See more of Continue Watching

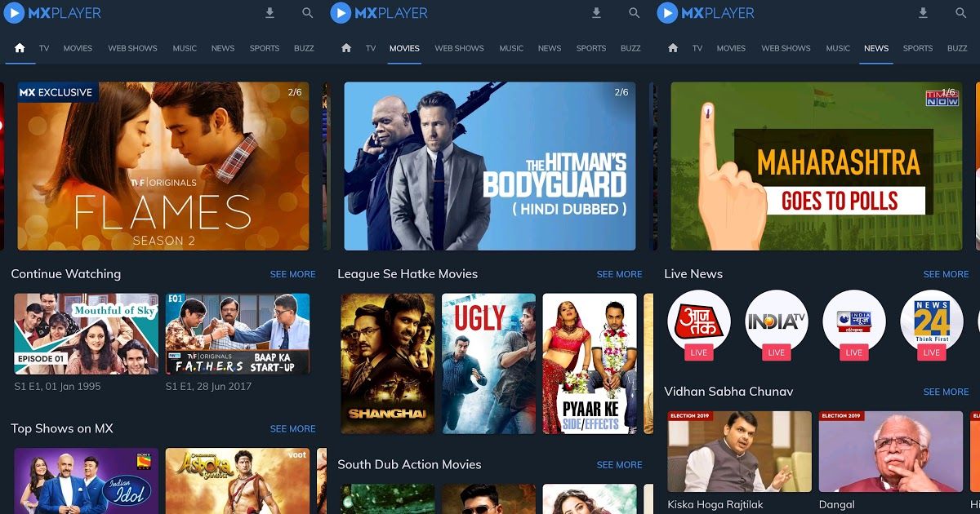click(x=292, y=274)
